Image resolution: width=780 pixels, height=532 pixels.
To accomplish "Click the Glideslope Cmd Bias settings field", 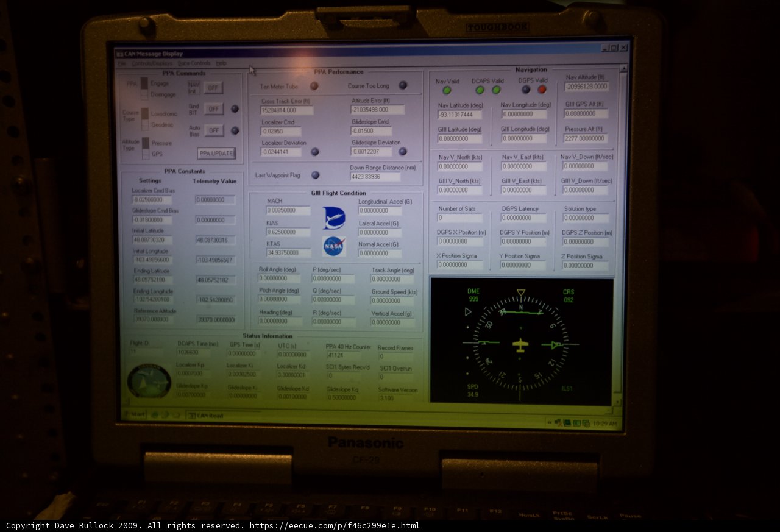I will tap(152, 220).
